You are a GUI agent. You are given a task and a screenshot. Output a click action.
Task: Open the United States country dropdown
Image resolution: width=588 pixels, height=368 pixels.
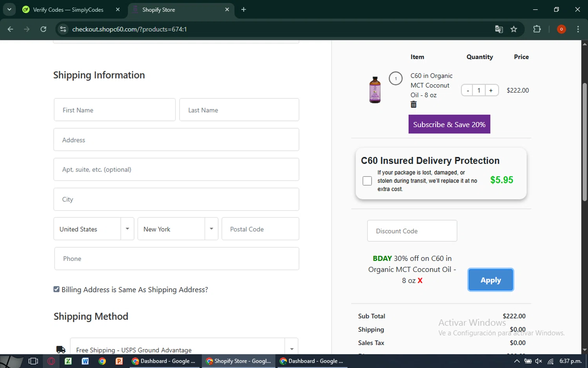pos(94,229)
